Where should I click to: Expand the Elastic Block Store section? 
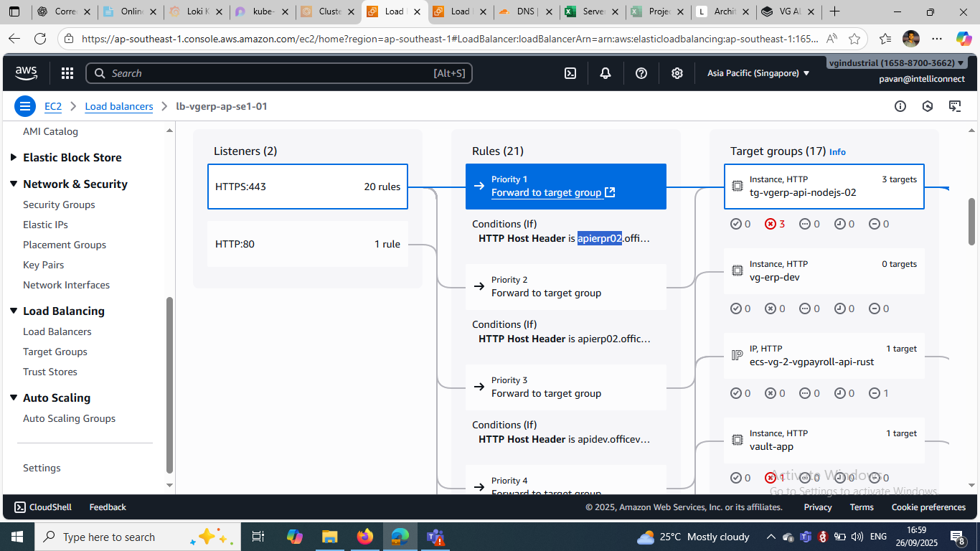click(14, 158)
